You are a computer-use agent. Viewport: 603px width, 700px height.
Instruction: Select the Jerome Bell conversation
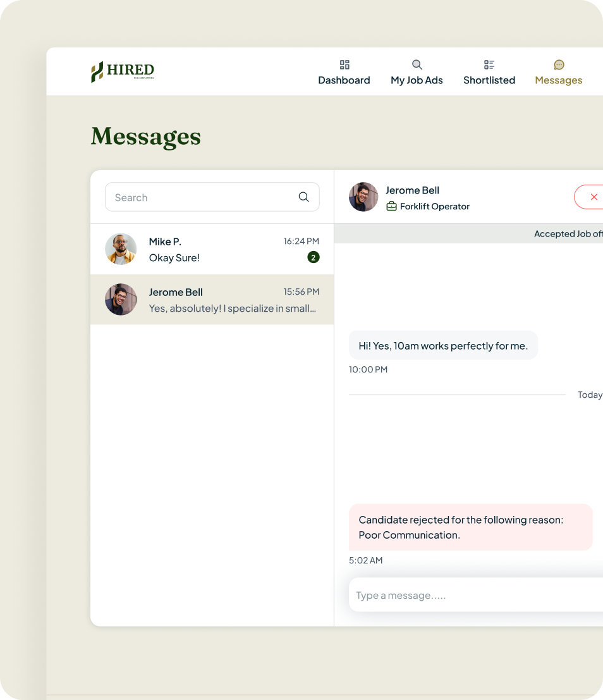point(212,300)
